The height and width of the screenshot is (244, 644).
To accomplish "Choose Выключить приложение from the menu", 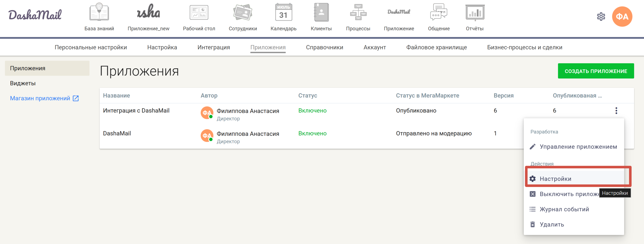I will tap(574, 194).
